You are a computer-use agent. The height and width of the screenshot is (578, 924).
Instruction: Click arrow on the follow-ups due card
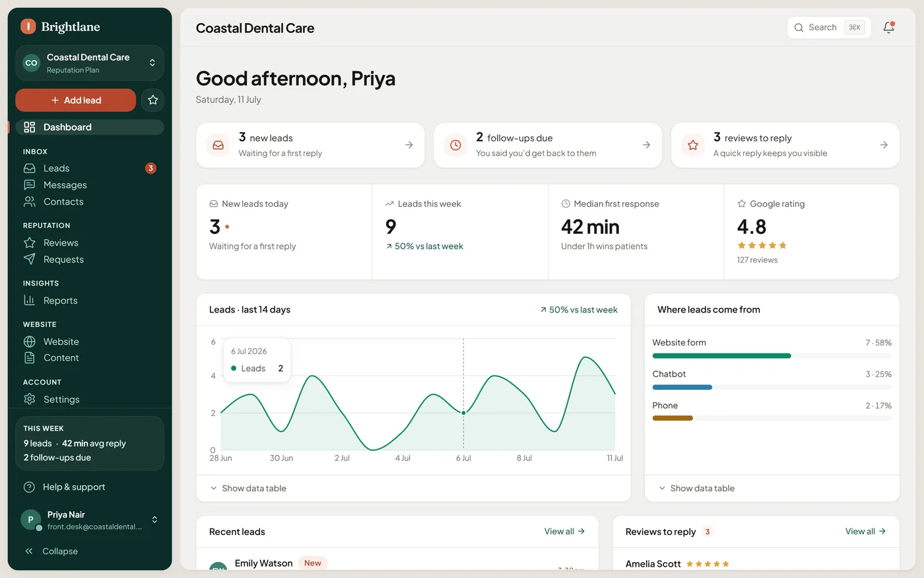click(647, 145)
